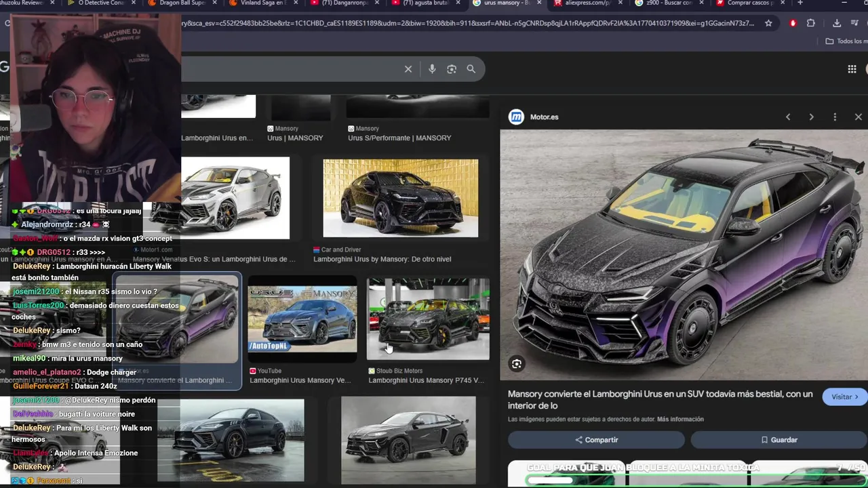Click the Visitar button
This screenshot has width=868, height=488.
pyautogui.click(x=845, y=397)
